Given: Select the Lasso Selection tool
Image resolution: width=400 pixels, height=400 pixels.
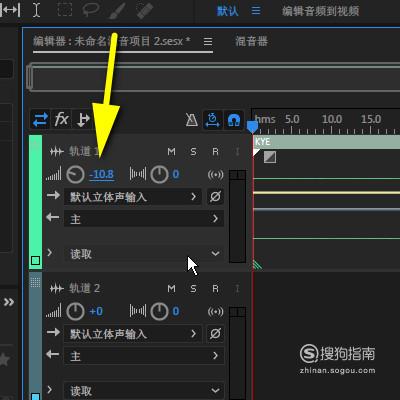Looking at the screenshot, I should tap(91, 10).
